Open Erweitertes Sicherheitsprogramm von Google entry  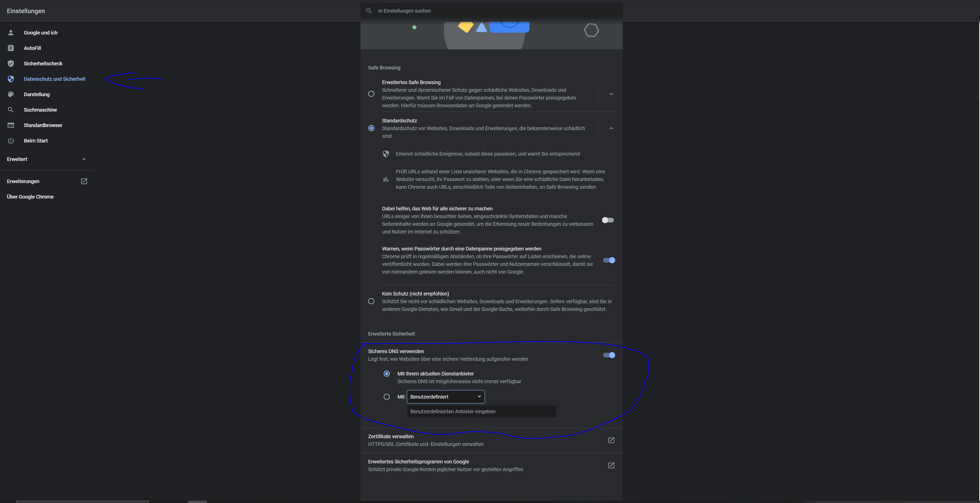pos(491,465)
